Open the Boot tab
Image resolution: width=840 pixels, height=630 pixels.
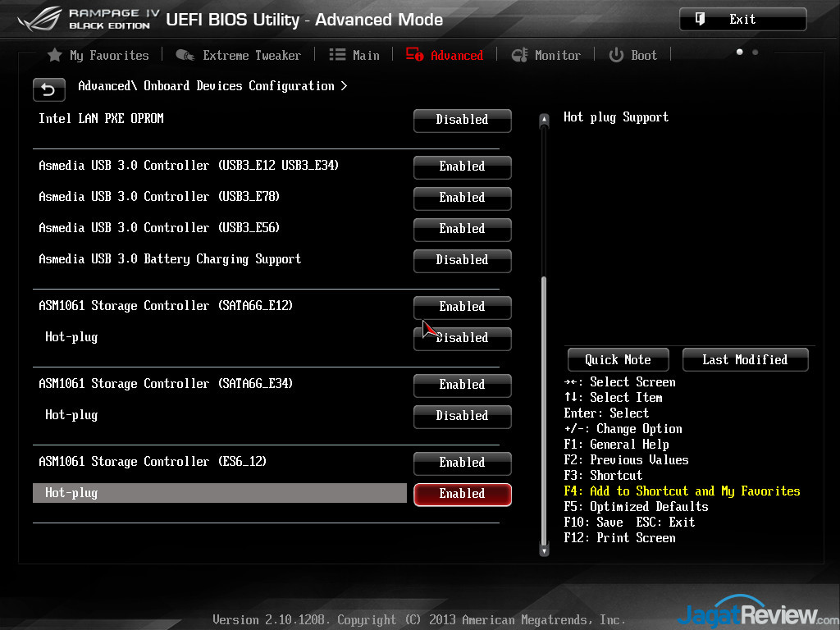pos(643,55)
